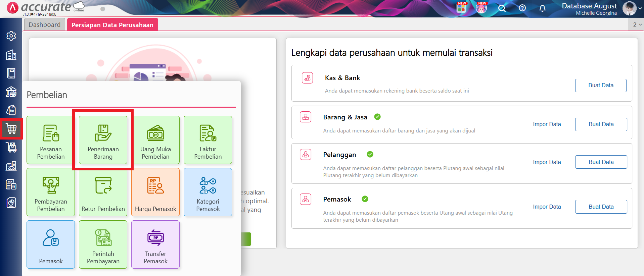644x276 pixels.
Task: Click the user profile avatar
Action: [x=629, y=8]
